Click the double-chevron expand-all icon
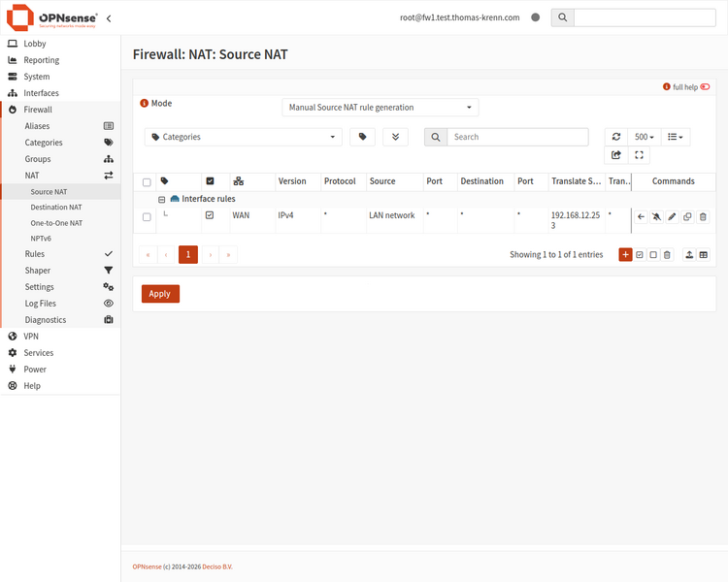 [x=396, y=137]
